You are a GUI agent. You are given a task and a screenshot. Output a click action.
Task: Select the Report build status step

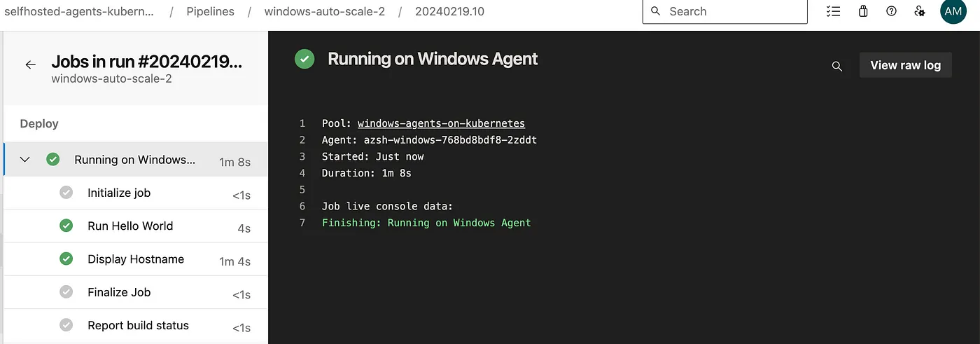136,325
